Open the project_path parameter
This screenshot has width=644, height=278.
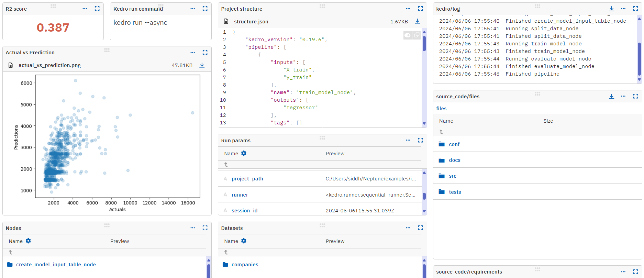(x=247, y=179)
